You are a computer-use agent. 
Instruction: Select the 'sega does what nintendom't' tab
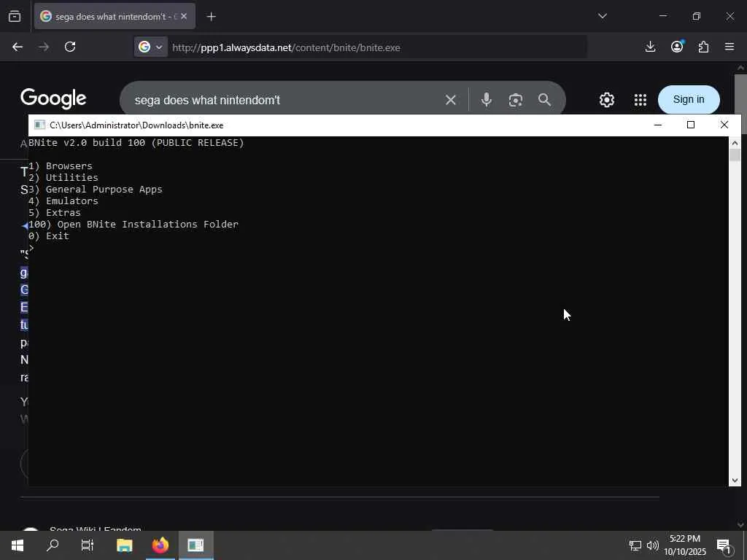click(x=115, y=17)
